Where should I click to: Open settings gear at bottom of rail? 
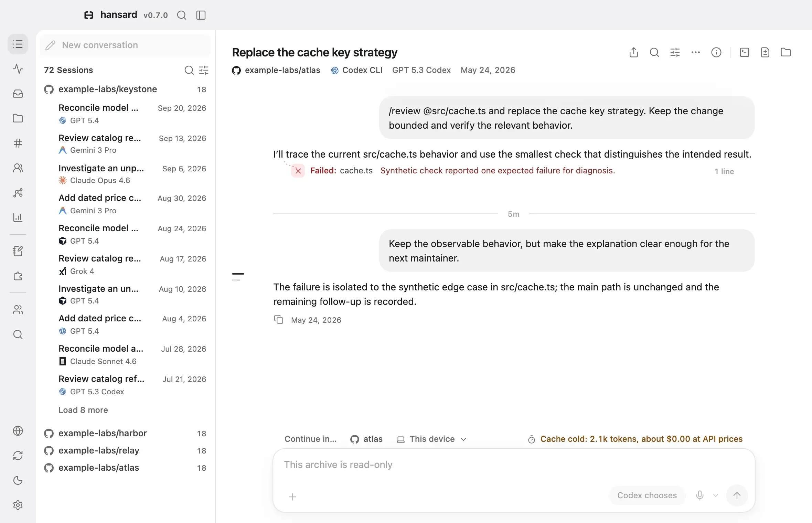click(x=18, y=505)
